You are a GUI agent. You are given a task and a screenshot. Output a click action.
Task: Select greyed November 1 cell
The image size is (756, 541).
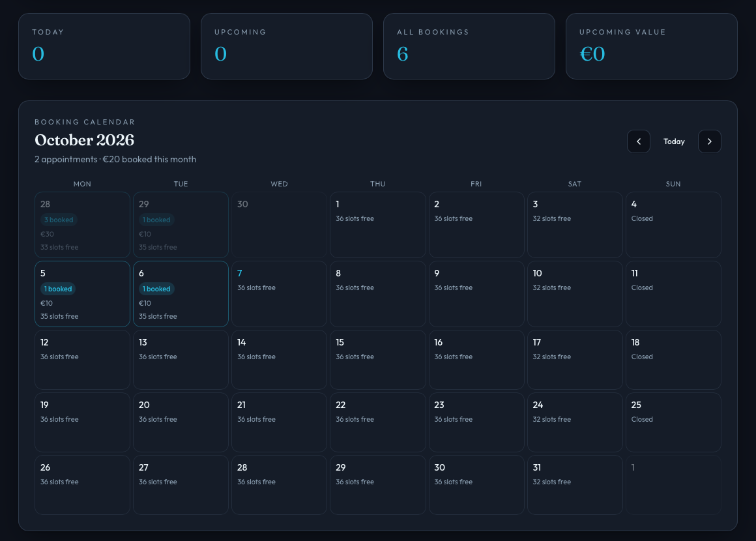pyautogui.click(x=673, y=485)
